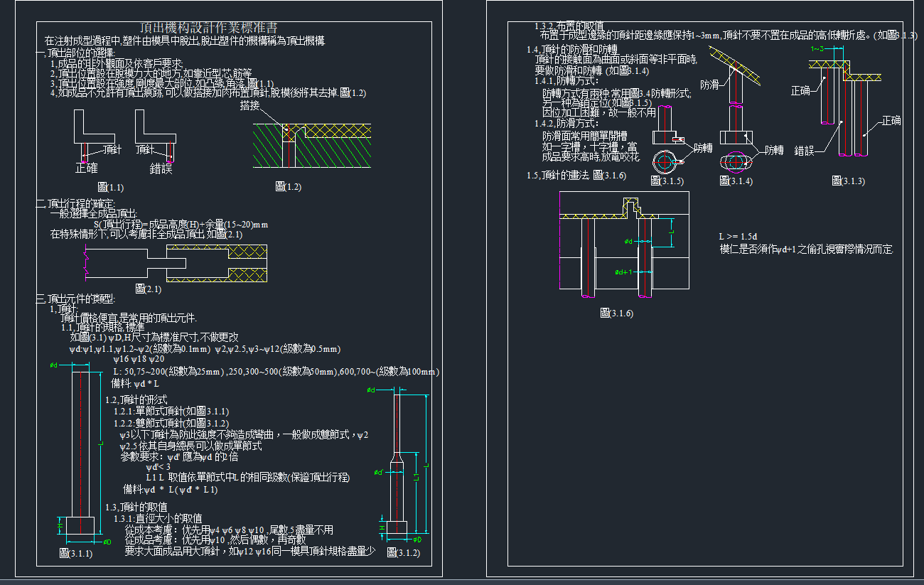Select the 圖(3.1.6) caption below drawing
This screenshot has height=585, width=924.
point(616,313)
